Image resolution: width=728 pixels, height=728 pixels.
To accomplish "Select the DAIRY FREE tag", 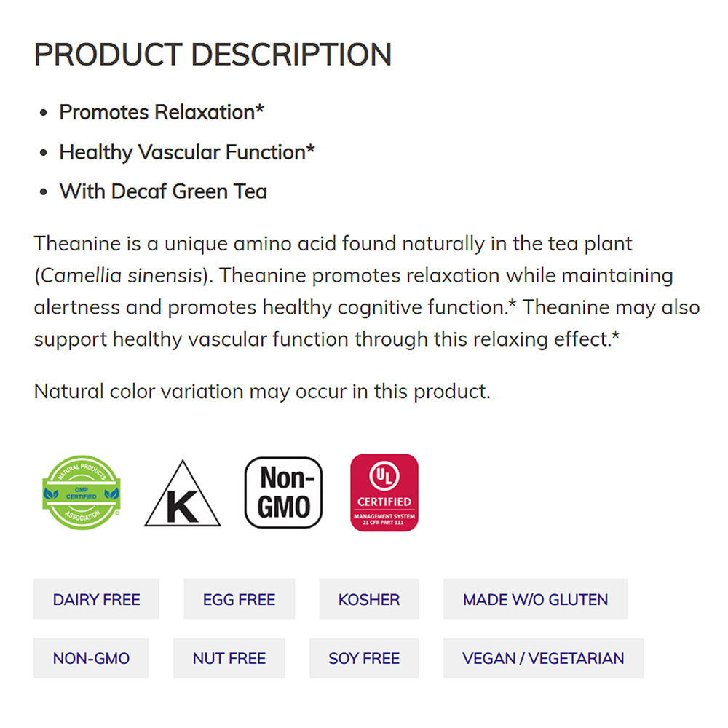I will click(96, 599).
